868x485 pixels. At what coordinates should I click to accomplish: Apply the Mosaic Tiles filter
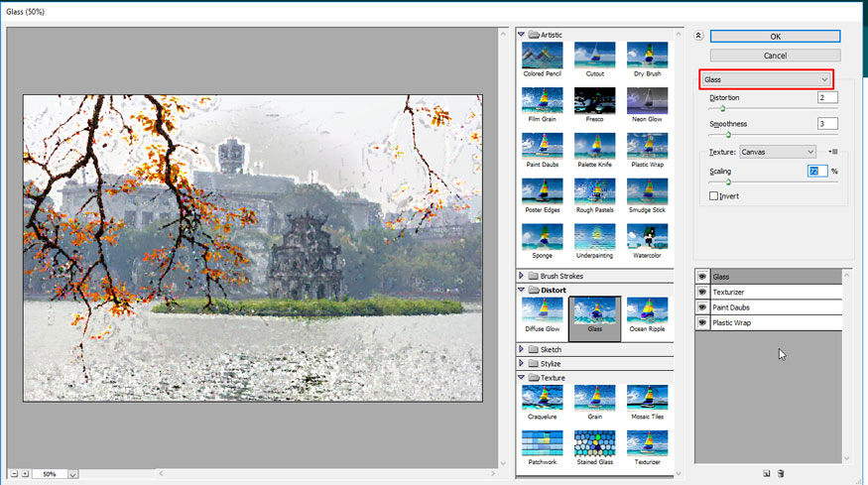647,399
